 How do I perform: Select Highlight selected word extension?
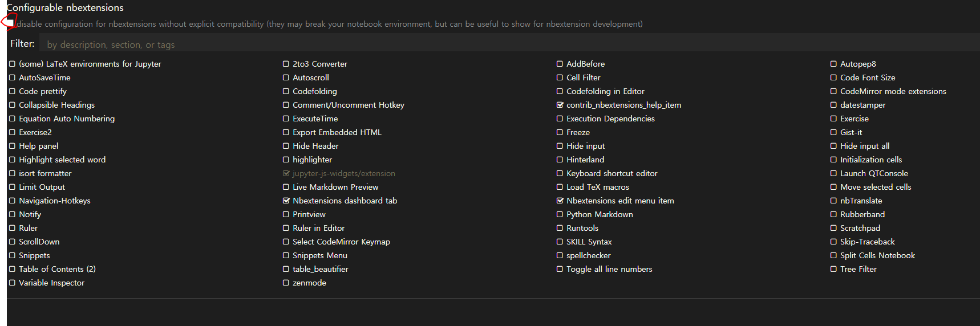[62, 160]
